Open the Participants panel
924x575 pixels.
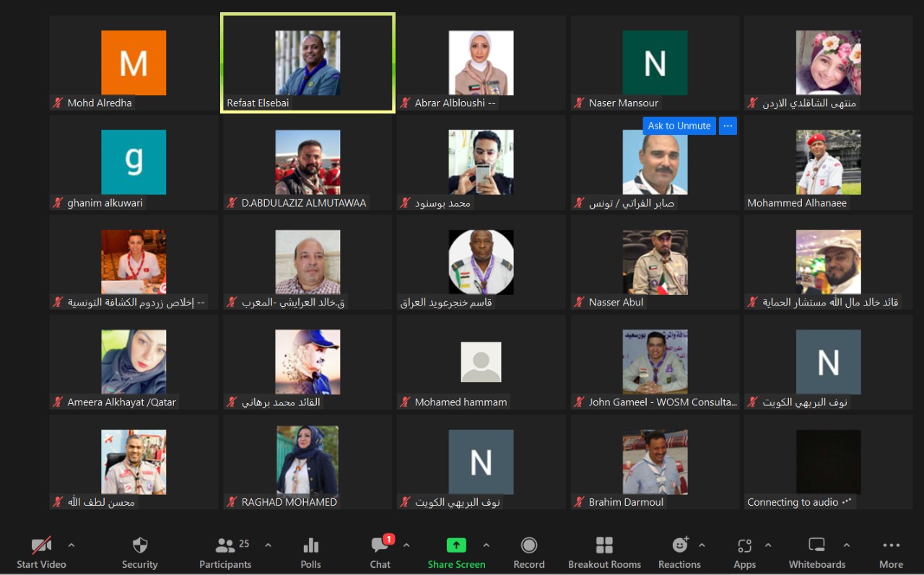click(x=226, y=546)
